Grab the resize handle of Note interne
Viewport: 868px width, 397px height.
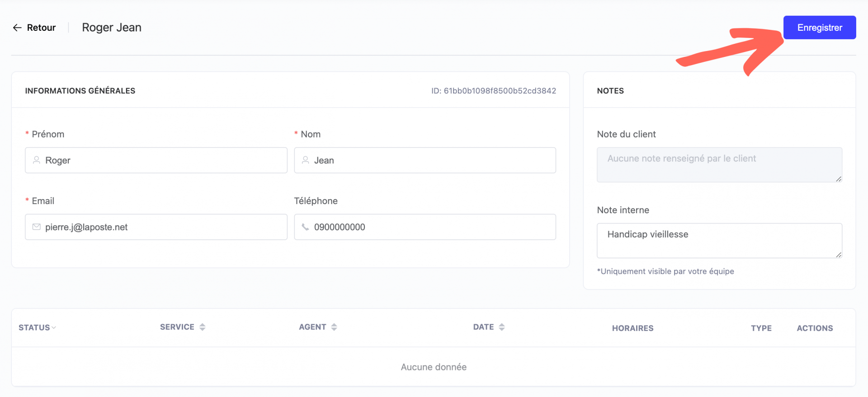pos(839,255)
